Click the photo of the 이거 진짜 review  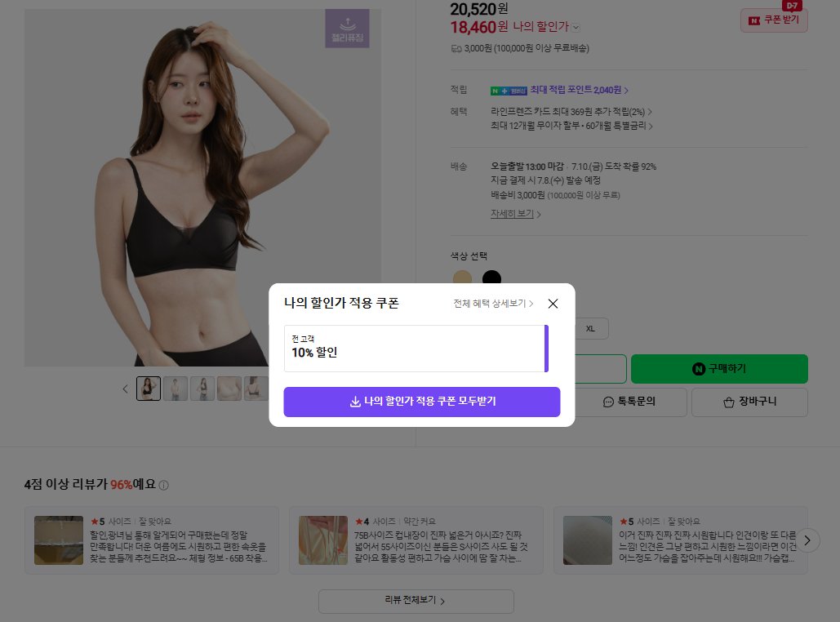(587, 540)
